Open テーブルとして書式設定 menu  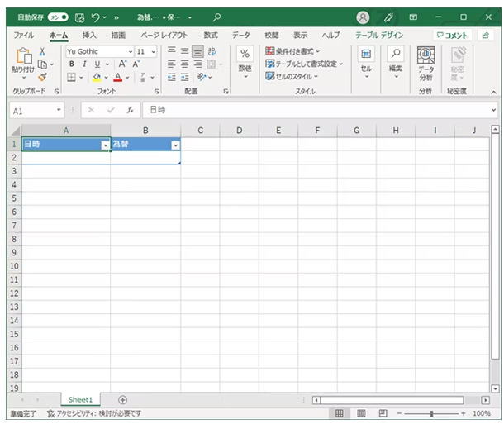(304, 64)
